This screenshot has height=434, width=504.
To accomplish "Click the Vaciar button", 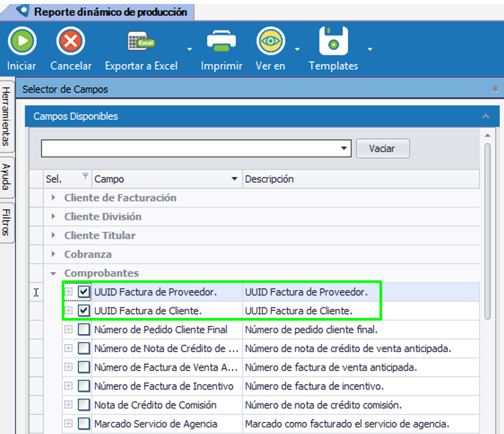I will (382, 149).
